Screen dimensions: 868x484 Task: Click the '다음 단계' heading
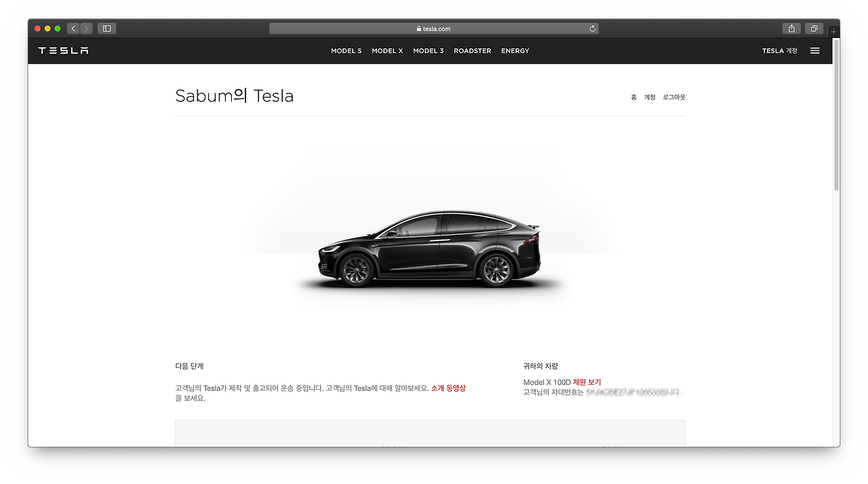[x=189, y=366]
